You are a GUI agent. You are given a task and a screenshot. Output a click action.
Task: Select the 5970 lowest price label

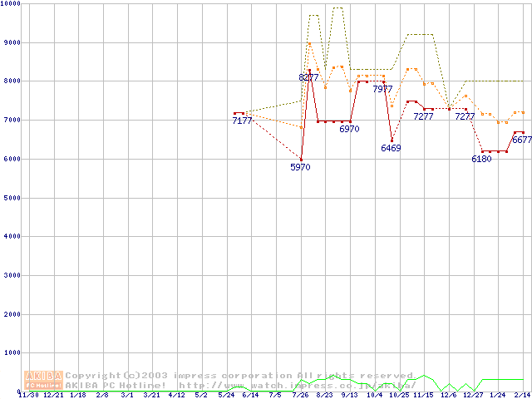coord(300,167)
